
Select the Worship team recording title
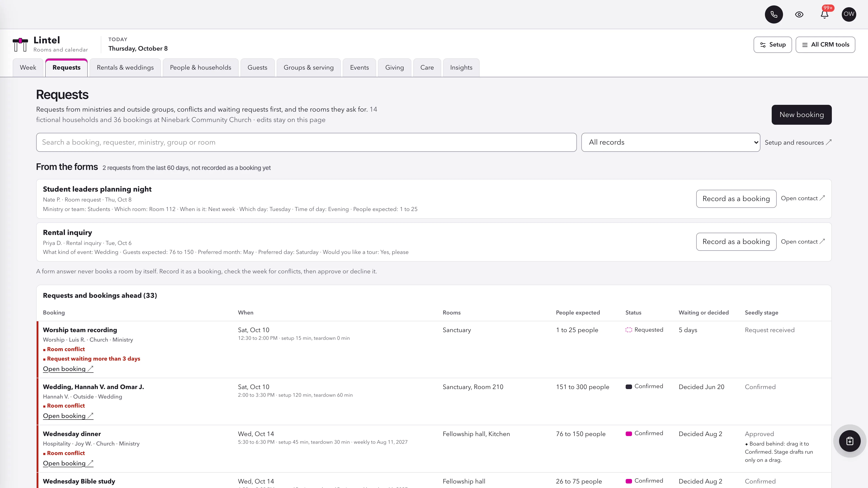pyautogui.click(x=80, y=330)
